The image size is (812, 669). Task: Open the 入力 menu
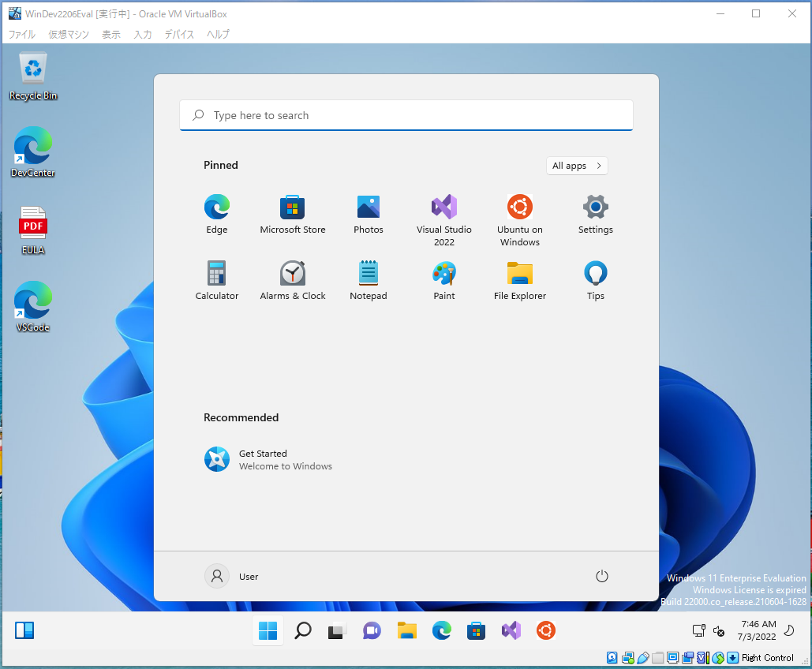[x=143, y=34]
